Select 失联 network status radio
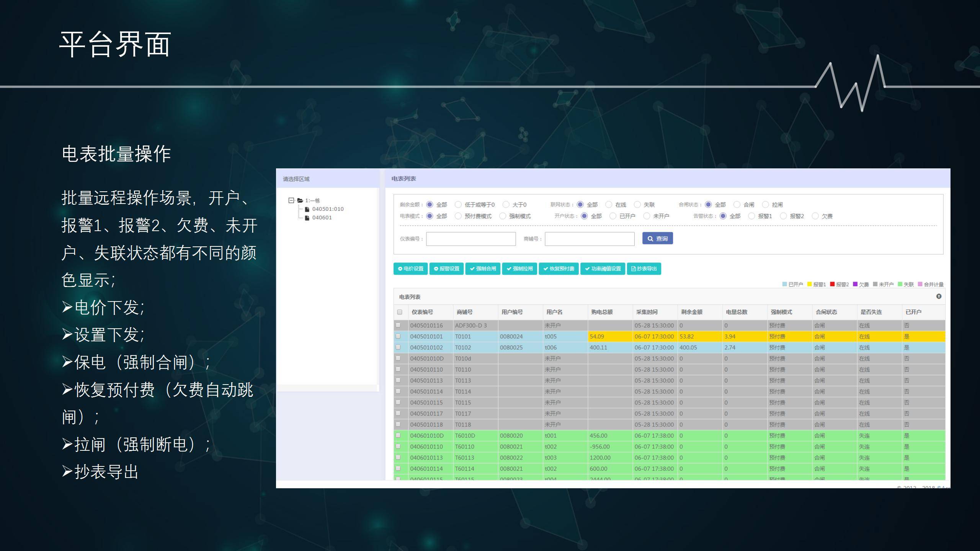Viewport: 980px width, 551px height. 637,205
